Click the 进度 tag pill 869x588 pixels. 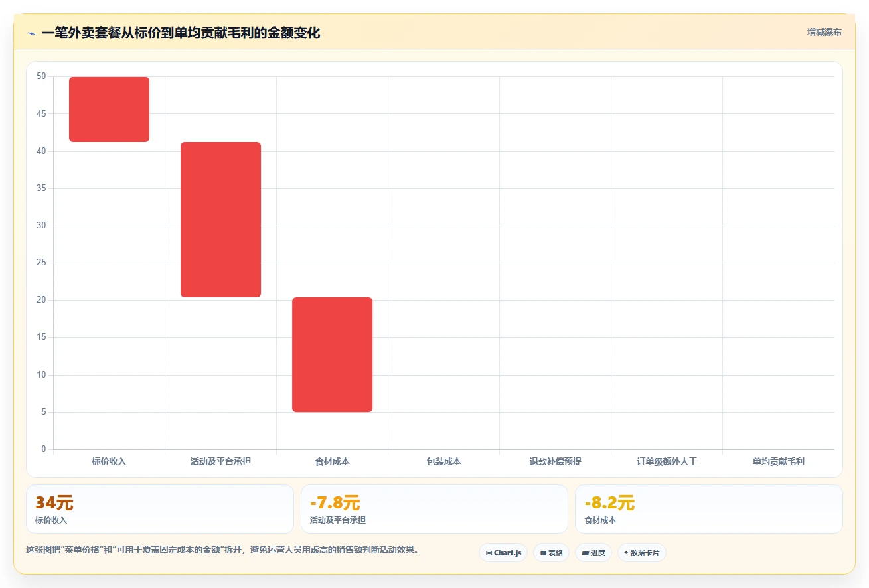(x=593, y=553)
